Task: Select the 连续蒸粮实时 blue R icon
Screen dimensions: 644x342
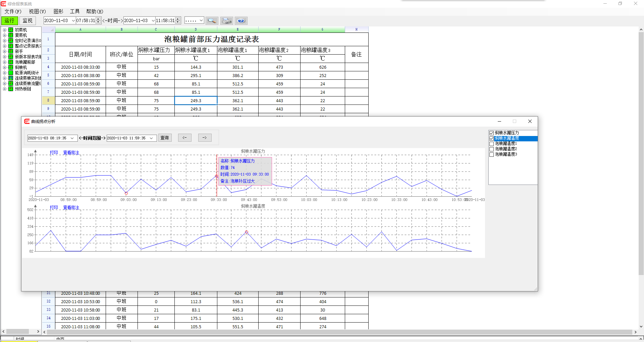Action: (11, 78)
